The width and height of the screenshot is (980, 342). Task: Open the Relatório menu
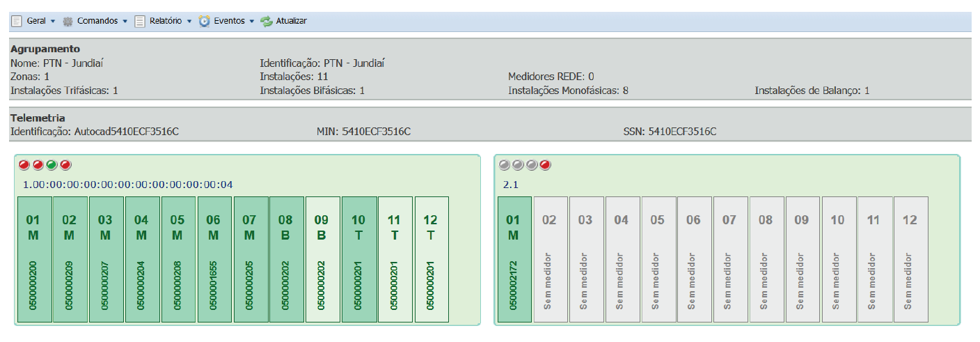coord(166,21)
